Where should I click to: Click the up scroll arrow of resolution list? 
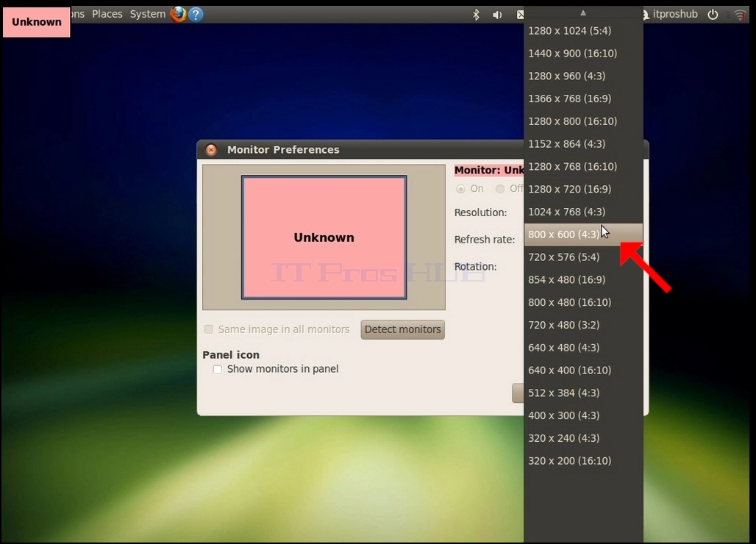583,13
